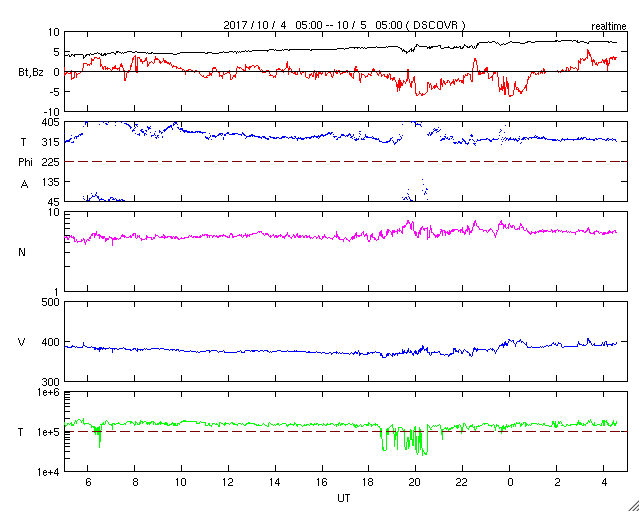640x512 pixels.
Task: Click the "-5" tick of Bt,Bz axis
Action: click(x=54, y=92)
